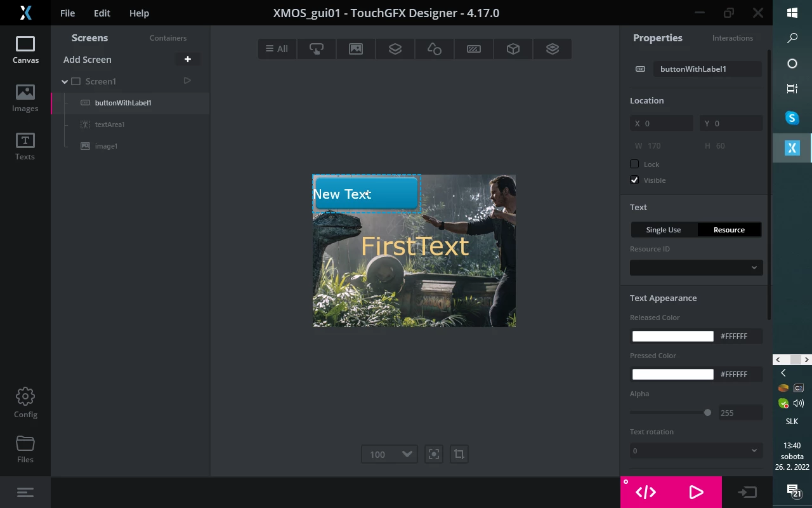812x508 pixels.
Task: Click the TouchGFX X logo at top left
Action: 25,13
